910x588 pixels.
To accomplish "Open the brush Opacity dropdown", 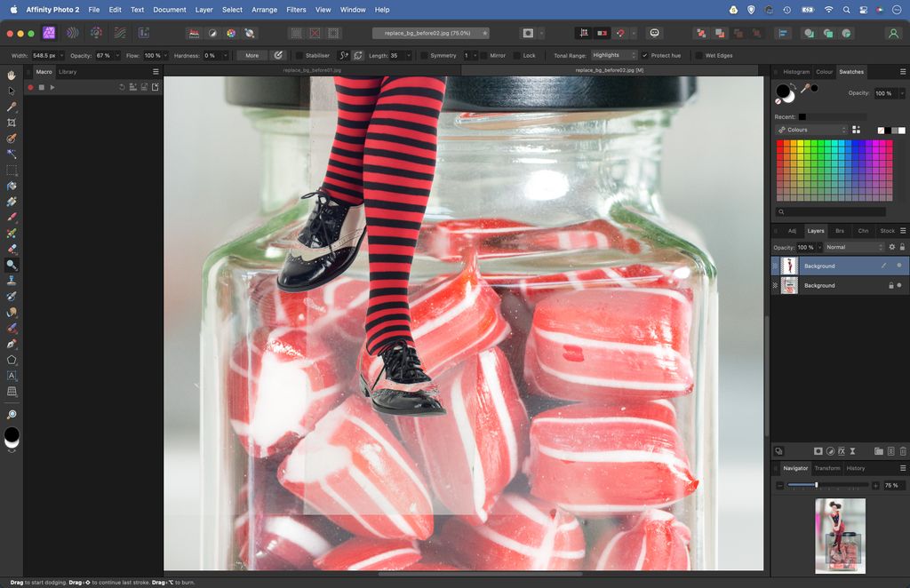I will click(117, 56).
